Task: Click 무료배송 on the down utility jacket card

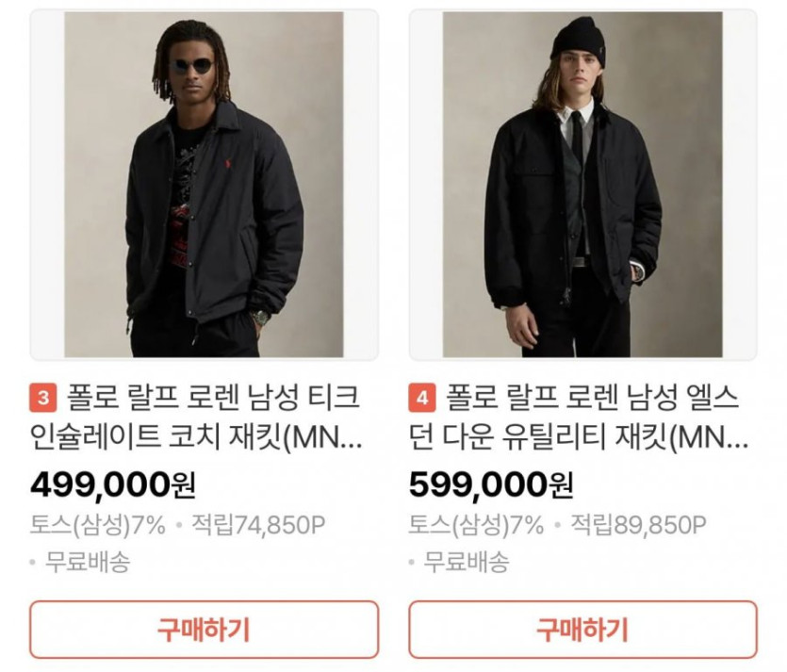Action: coord(467,563)
